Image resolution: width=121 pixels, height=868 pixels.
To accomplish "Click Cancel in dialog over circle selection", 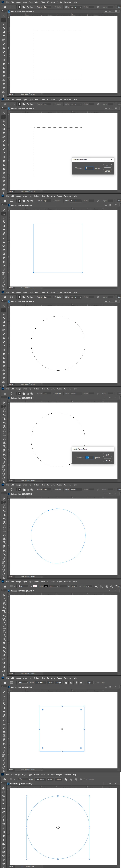I will 107,460.
